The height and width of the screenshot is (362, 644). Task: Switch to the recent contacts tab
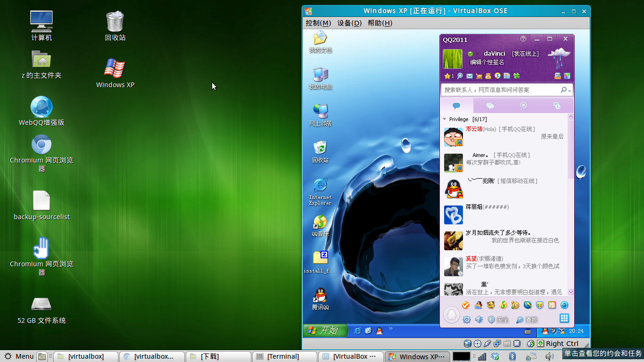click(x=557, y=106)
